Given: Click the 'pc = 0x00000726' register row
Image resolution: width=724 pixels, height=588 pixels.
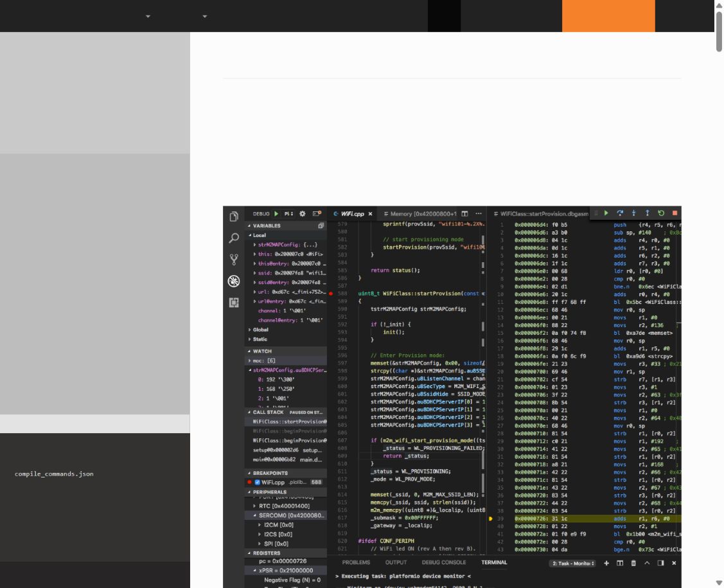Looking at the screenshot, I should tap(286, 561).
